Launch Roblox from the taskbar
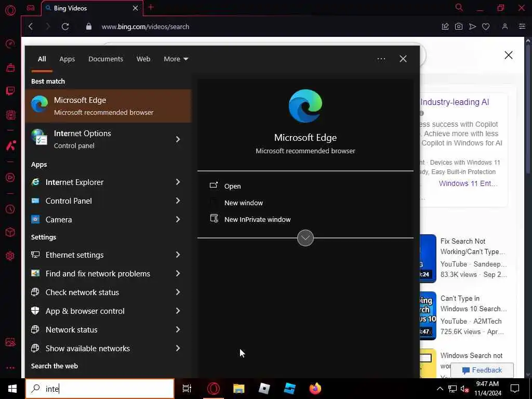This screenshot has width=532, height=399. 264,389
